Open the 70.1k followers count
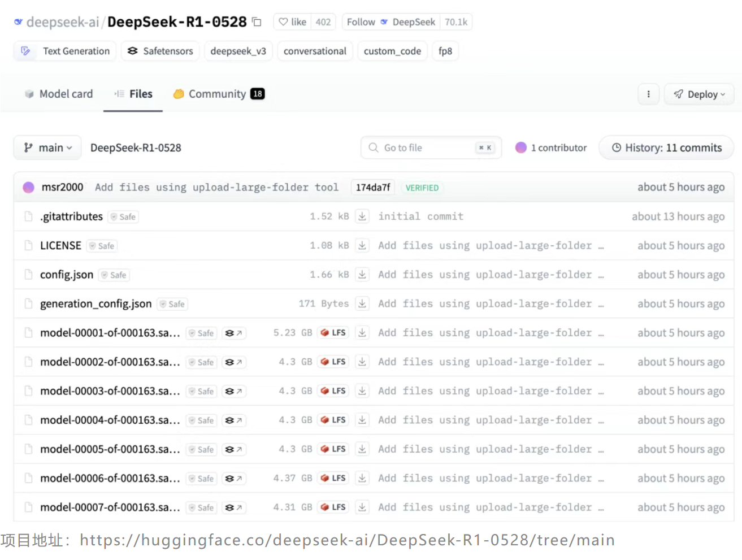This screenshot has width=742, height=560. point(456,22)
